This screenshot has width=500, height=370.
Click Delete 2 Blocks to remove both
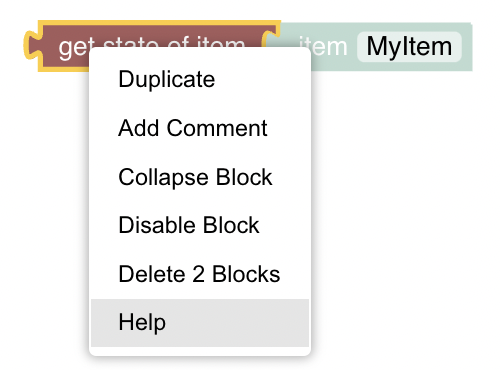[x=200, y=274]
